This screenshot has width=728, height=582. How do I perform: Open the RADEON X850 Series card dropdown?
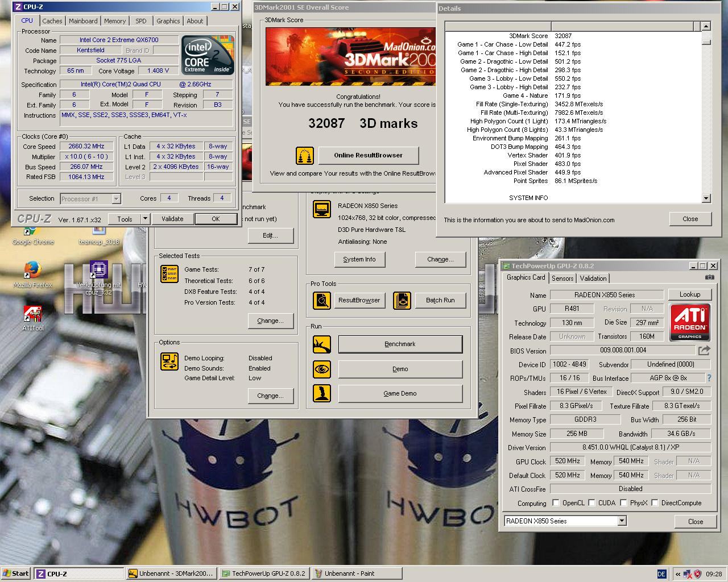(622, 521)
